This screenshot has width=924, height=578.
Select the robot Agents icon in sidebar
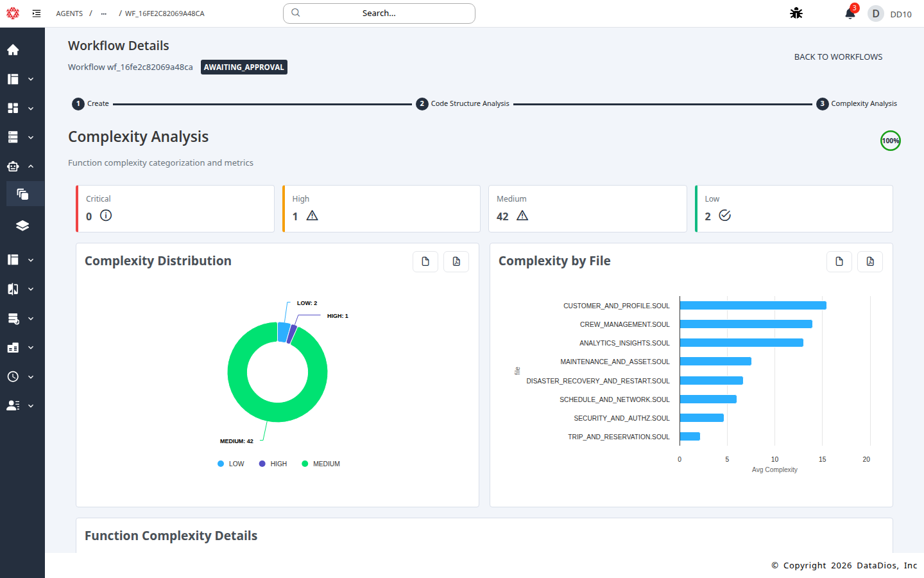coord(13,166)
